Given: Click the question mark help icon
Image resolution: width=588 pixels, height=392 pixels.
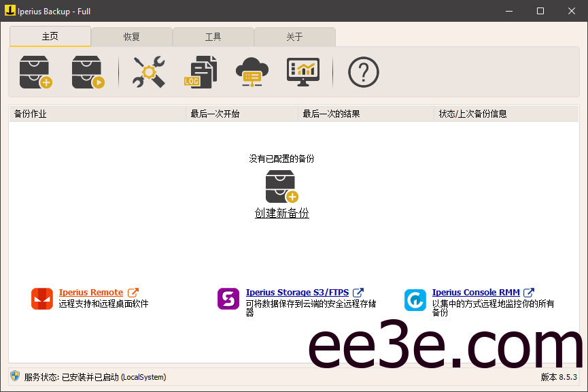Looking at the screenshot, I should 363,71.
